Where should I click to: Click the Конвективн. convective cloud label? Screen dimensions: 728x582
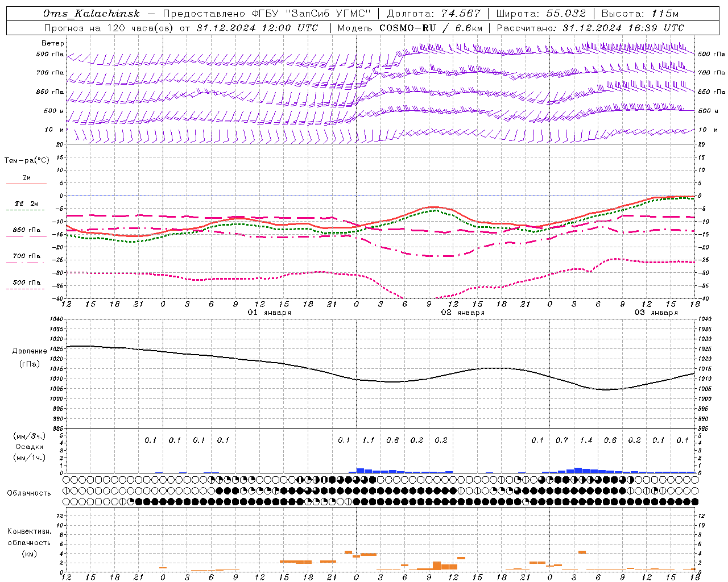coord(29,531)
